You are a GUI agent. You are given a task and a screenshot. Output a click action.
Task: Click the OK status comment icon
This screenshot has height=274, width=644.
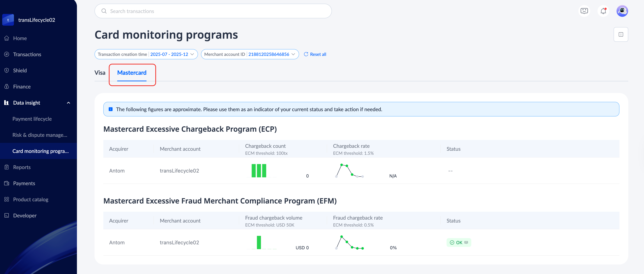pos(466,242)
